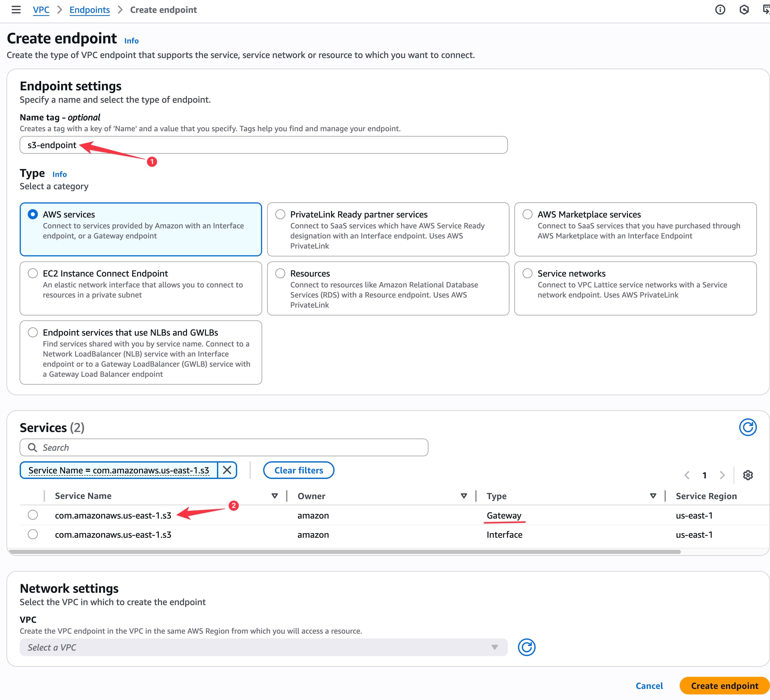
Task: Click the Interface type cell
Action: click(504, 534)
